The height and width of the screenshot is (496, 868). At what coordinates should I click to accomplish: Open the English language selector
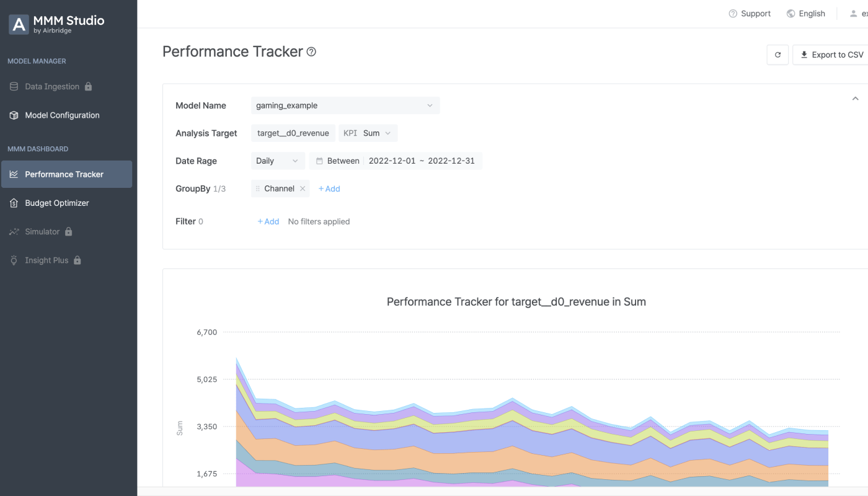click(x=806, y=14)
